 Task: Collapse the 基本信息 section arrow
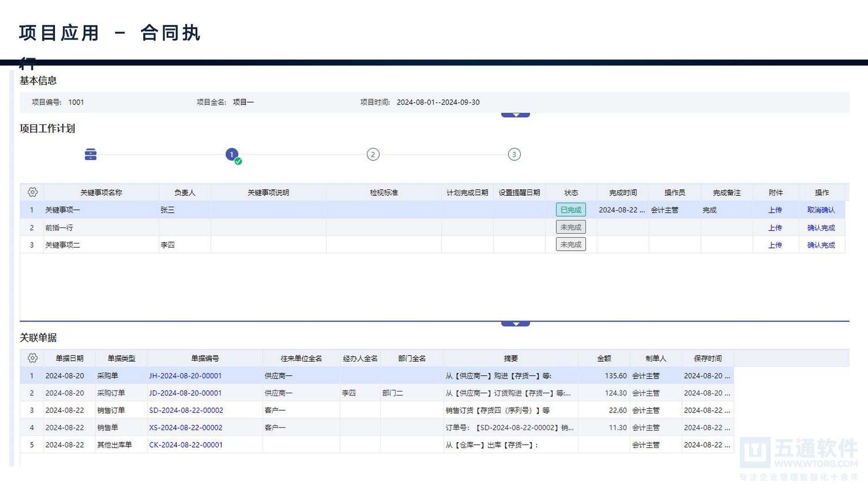tap(515, 115)
